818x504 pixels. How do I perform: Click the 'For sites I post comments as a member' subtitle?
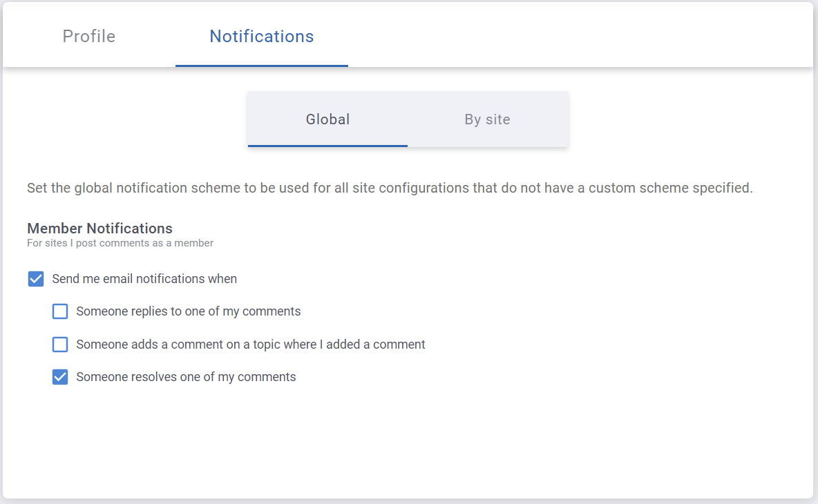120,243
